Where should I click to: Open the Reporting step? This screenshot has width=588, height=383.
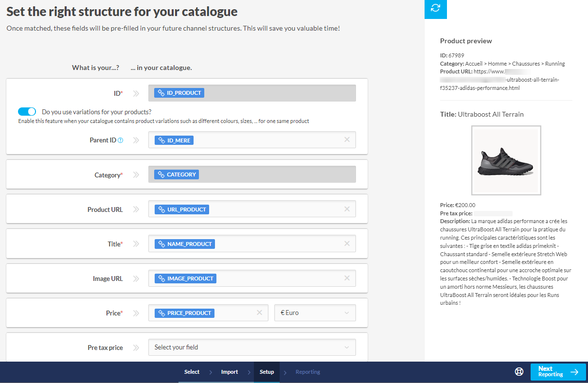(307, 372)
